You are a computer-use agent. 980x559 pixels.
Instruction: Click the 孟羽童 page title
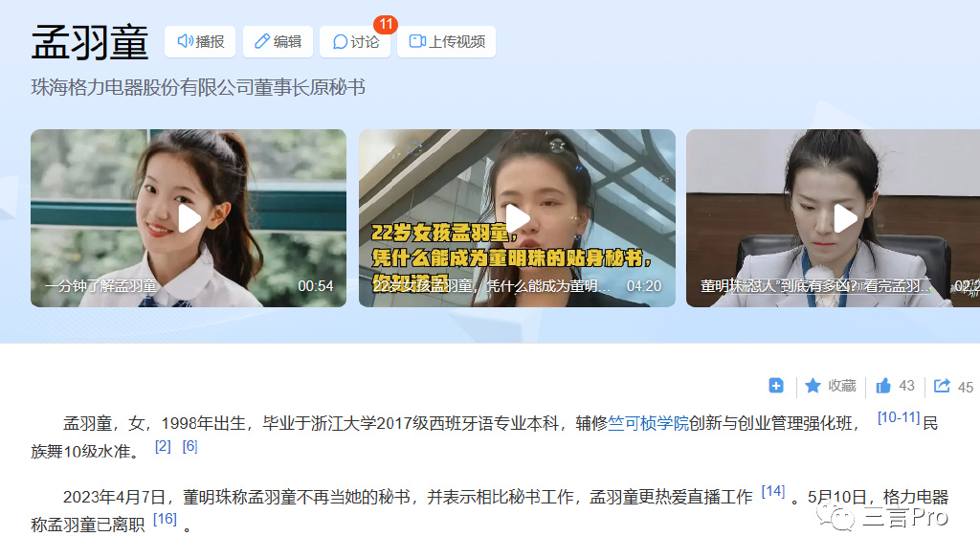click(90, 42)
